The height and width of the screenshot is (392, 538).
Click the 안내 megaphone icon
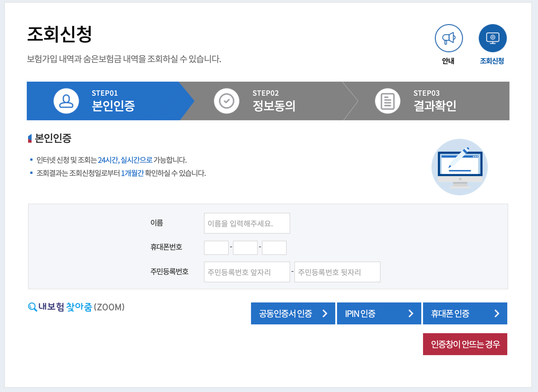point(449,38)
